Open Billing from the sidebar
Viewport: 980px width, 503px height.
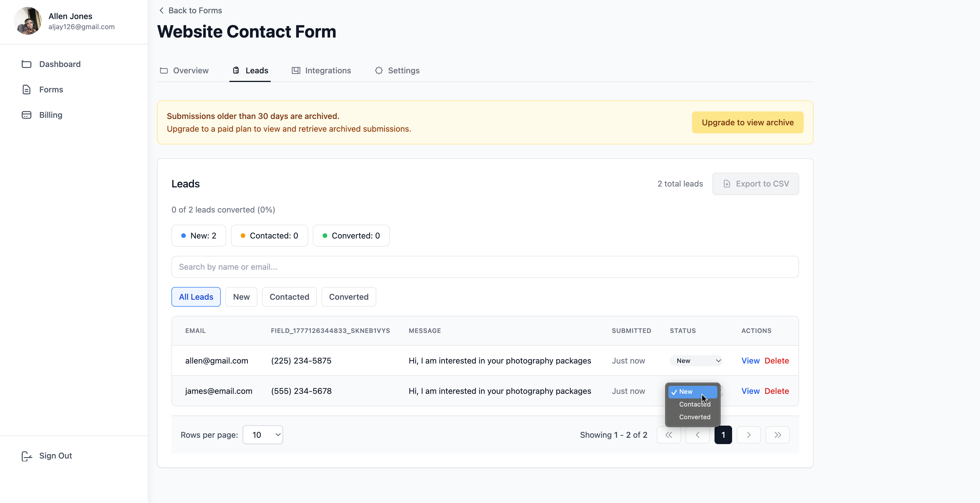tap(50, 115)
